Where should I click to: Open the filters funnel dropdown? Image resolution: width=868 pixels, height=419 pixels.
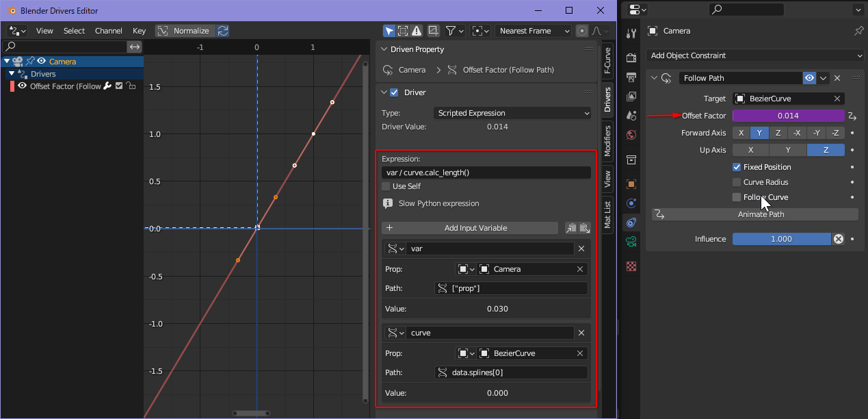point(455,31)
